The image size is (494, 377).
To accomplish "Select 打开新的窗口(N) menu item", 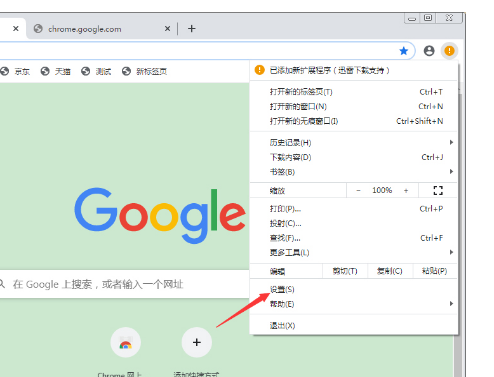I will coord(354,106).
